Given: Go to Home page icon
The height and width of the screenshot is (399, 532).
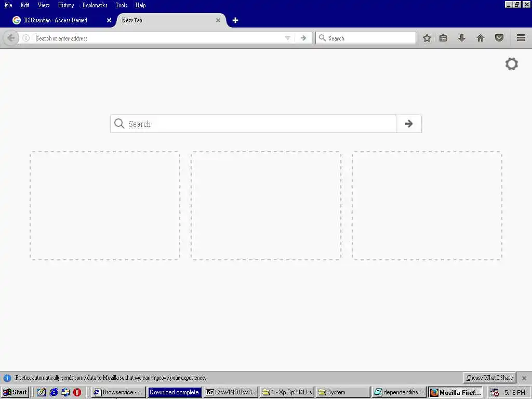Looking at the screenshot, I should [x=481, y=38].
